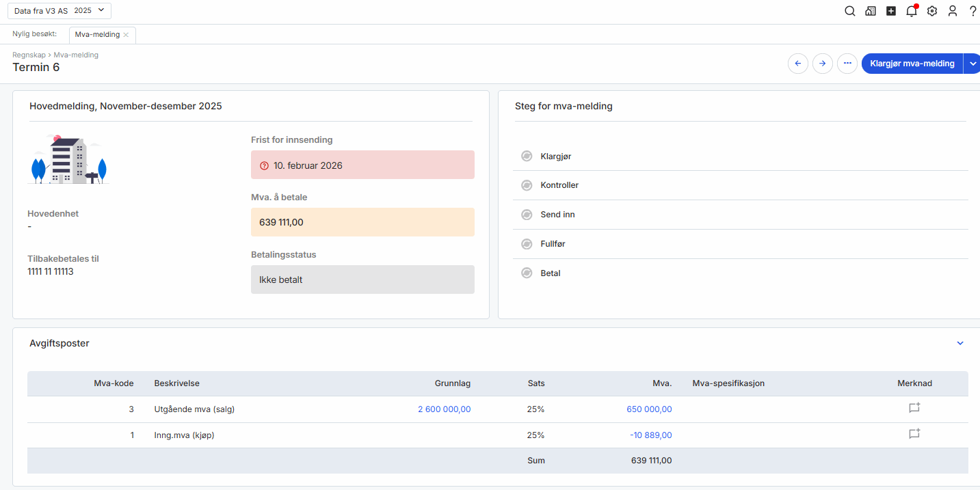Close the Mva-melding tab
Viewport: 980px width, 490px height.
126,35
